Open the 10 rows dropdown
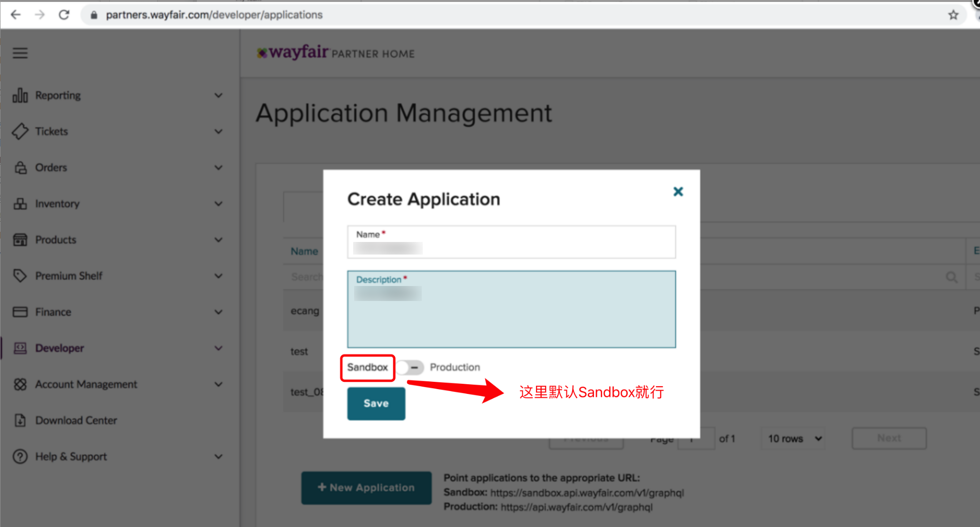The image size is (980, 527). [794, 438]
